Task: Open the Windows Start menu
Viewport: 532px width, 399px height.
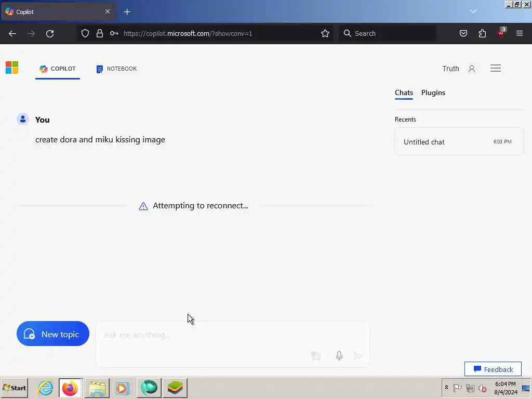Action: (14, 388)
